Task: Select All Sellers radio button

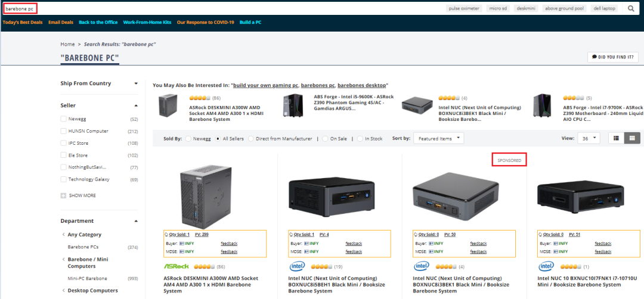Action: (218, 139)
